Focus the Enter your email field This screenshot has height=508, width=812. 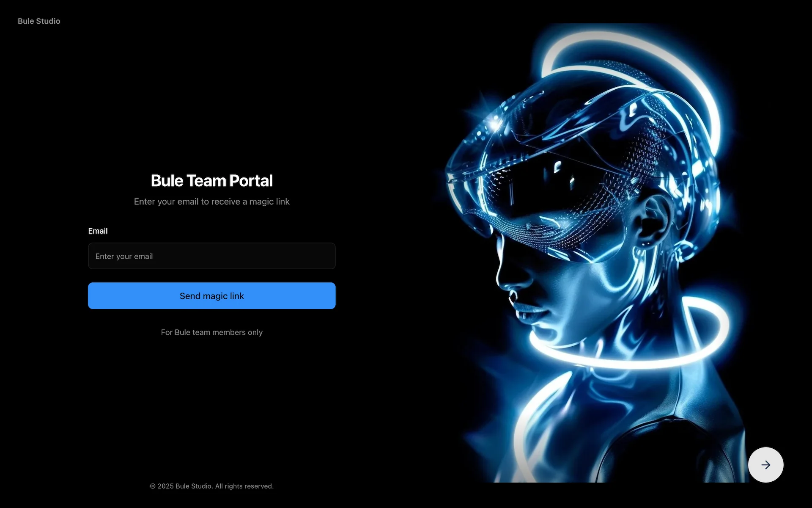tap(211, 256)
